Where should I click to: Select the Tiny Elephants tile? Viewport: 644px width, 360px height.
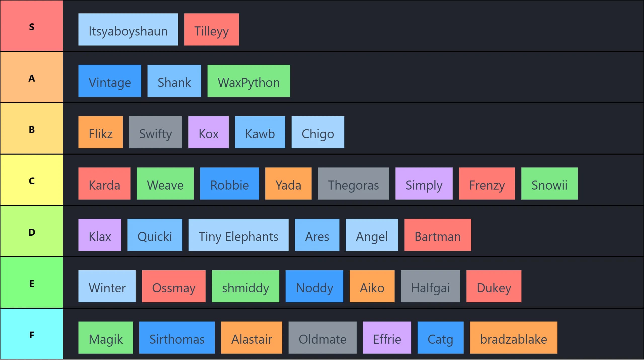238,235
